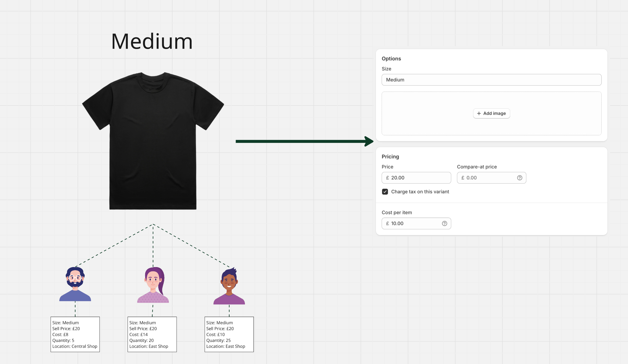Click the Price input showing 20.00
The width and height of the screenshot is (628, 364).
[416, 178]
